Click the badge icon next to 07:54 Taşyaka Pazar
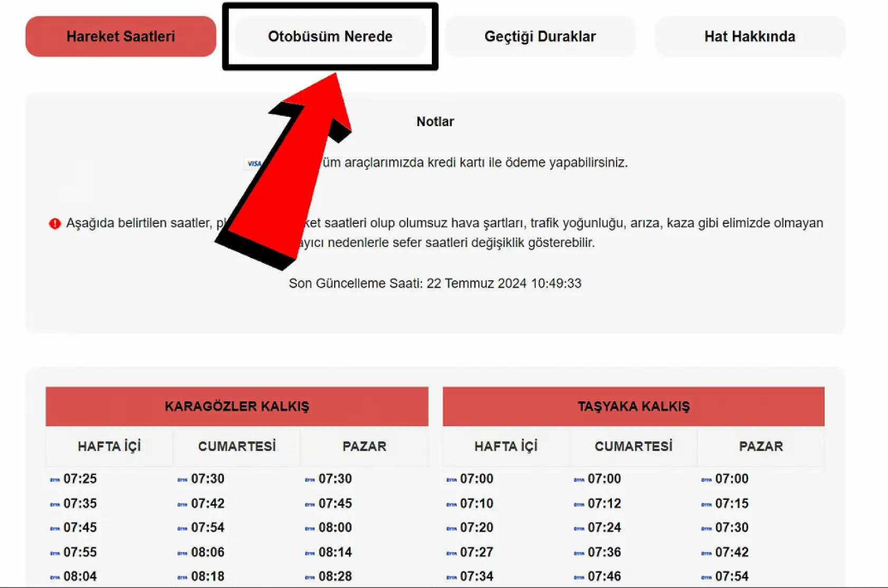The height and width of the screenshot is (588, 888). point(706,576)
